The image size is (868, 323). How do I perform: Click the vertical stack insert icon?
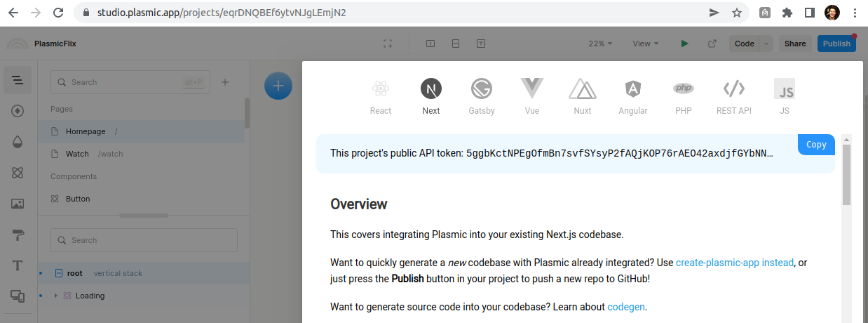click(456, 44)
